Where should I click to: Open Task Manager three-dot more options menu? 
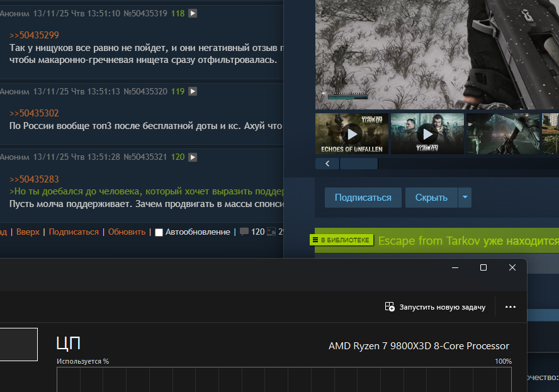click(511, 307)
